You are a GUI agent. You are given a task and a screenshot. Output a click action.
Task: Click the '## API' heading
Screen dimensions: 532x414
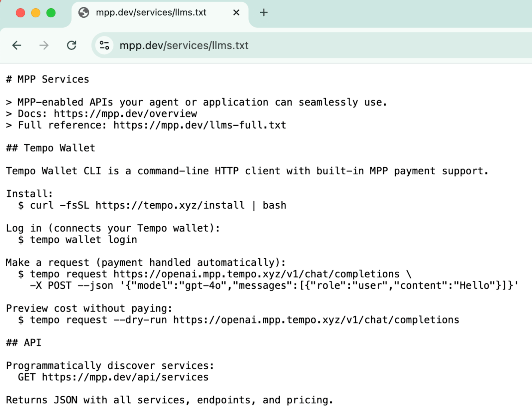pyautogui.click(x=24, y=343)
